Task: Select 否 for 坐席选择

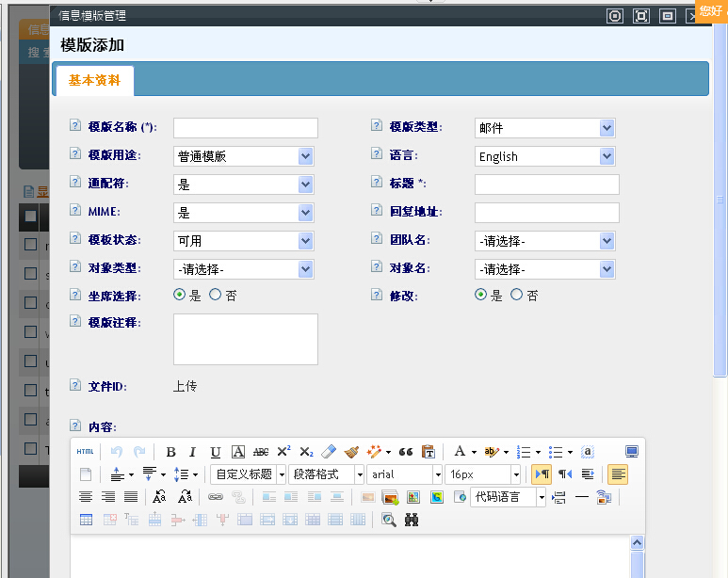Action: (216, 295)
